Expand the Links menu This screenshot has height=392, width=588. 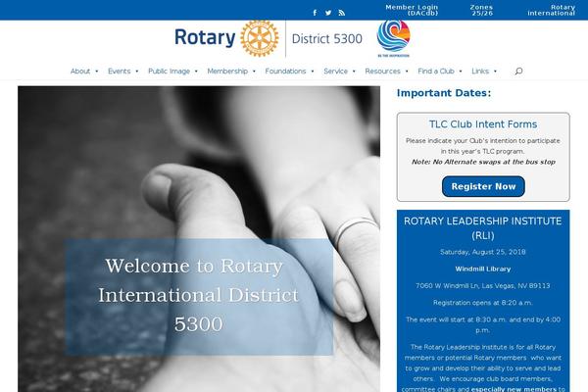484,71
